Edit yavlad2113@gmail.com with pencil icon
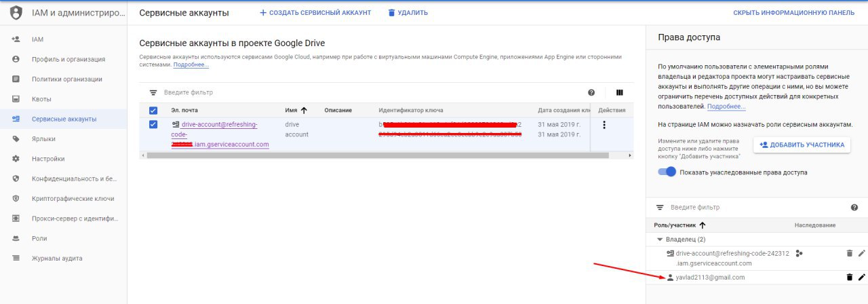The width and height of the screenshot is (868, 304). click(862, 277)
